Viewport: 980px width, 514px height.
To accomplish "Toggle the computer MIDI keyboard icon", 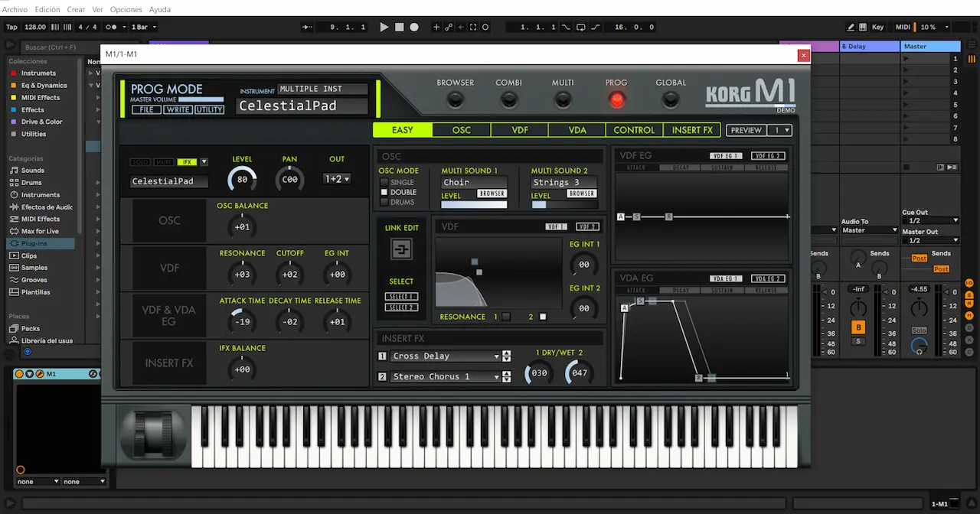I will click(863, 27).
